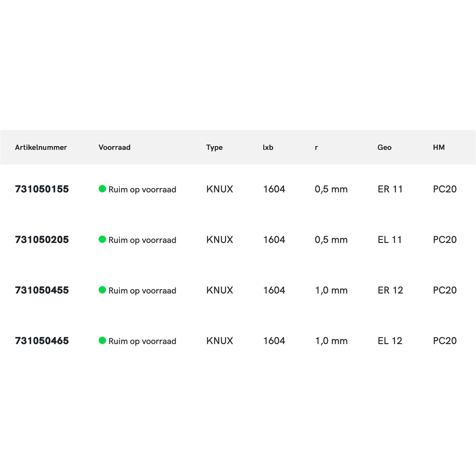Sort by the Geo column header
Viewport: 476px width, 476px height.
point(384,148)
